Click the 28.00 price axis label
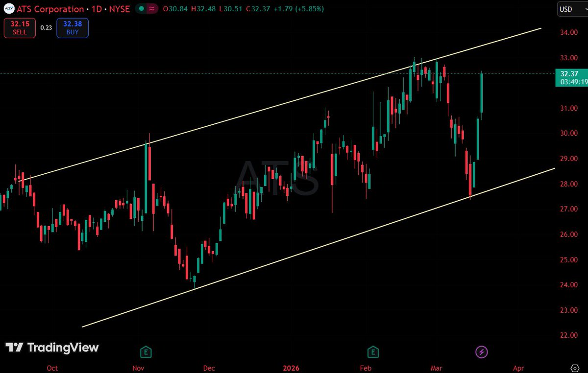Image resolution: width=588 pixels, height=373 pixels. (569, 184)
